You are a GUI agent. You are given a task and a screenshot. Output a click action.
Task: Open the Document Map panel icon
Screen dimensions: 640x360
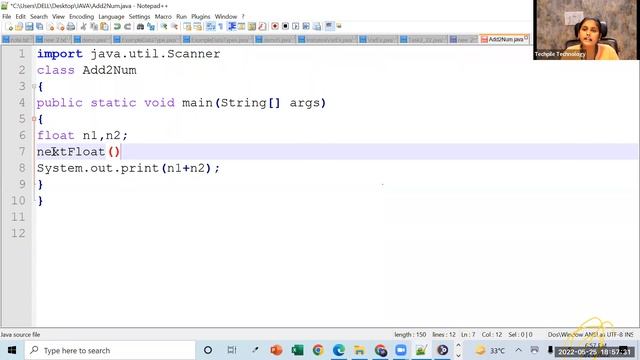(252, 27)
